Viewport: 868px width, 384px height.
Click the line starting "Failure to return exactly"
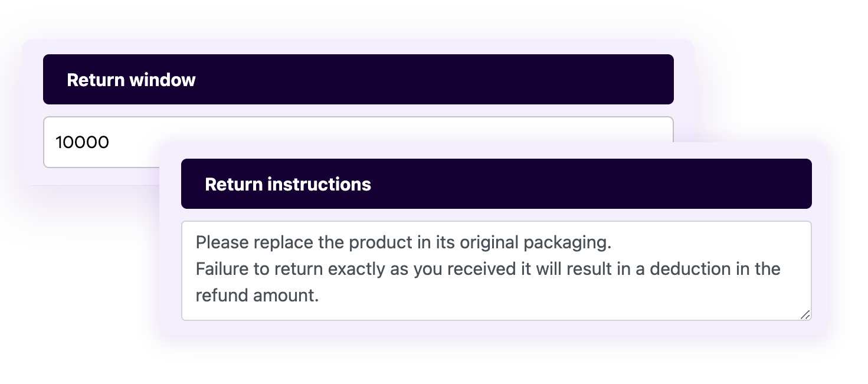point(488,269)
